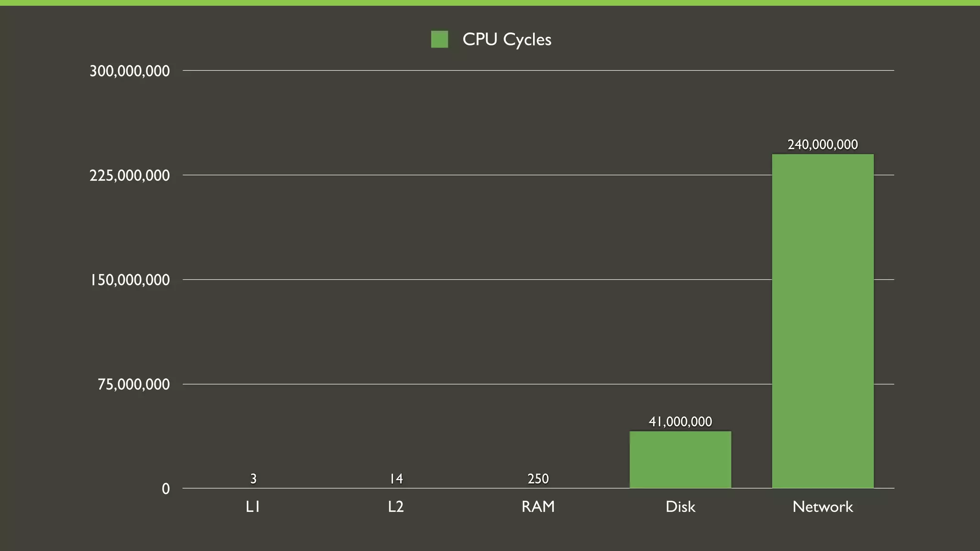The width and height of the screenshot is (980, 551).
Task: Click the tall Network bar
Action: pyautogui.click(x=823, y=320)
